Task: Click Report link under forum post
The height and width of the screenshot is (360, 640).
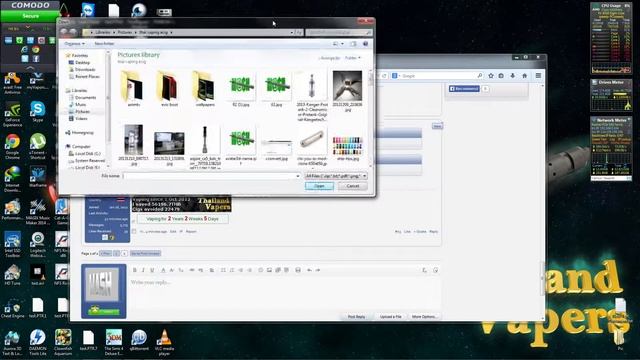Action: (x=191, y=231)
